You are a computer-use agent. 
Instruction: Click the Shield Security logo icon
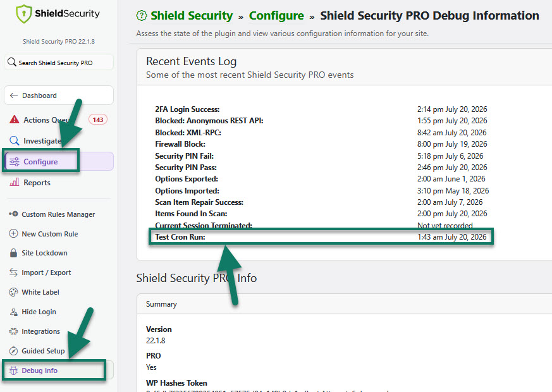pyautogui.click(x=23, y=14)
